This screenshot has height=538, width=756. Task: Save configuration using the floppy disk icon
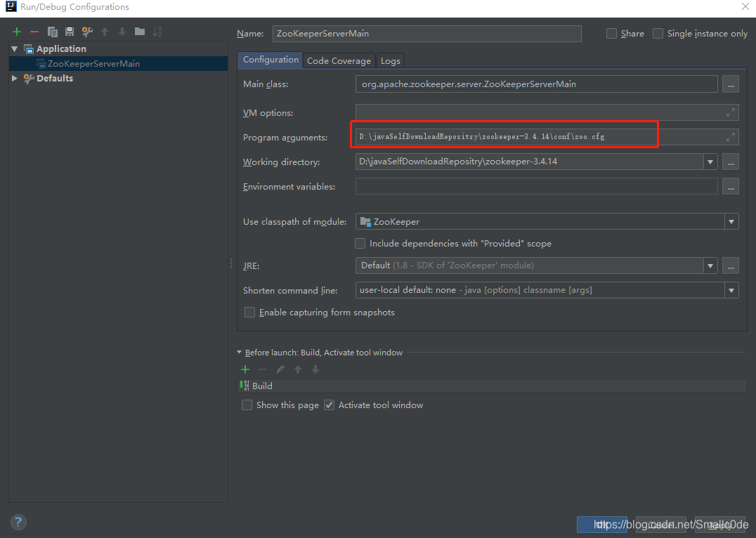point(70,32)
